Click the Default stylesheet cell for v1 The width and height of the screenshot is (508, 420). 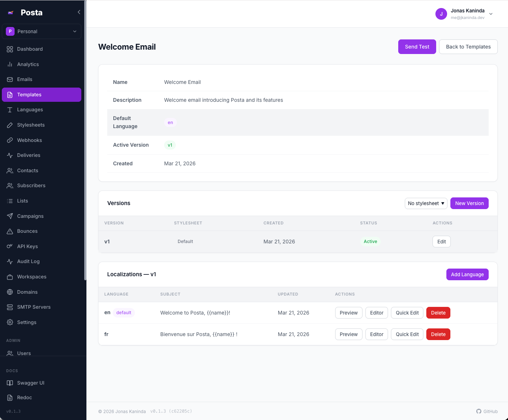185,242
